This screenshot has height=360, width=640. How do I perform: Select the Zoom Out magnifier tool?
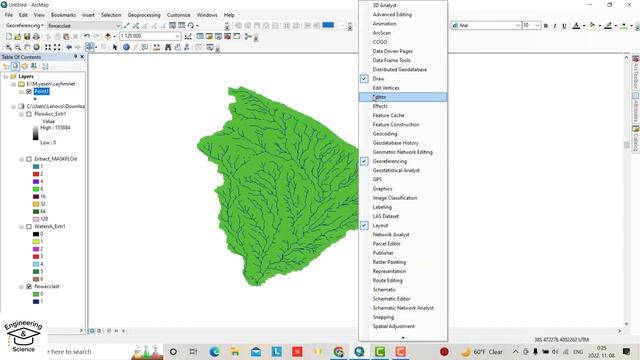pos(18,47)
